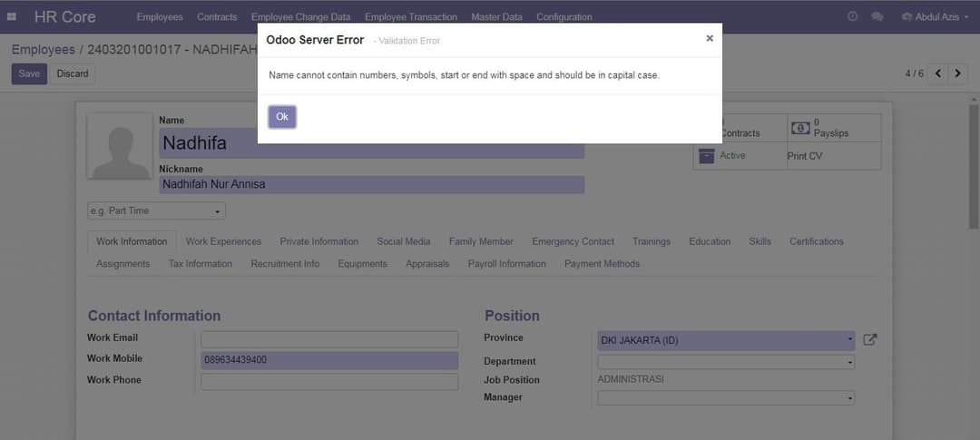
Task: Switch to Work Experiences tab
Action: point(224,241)
